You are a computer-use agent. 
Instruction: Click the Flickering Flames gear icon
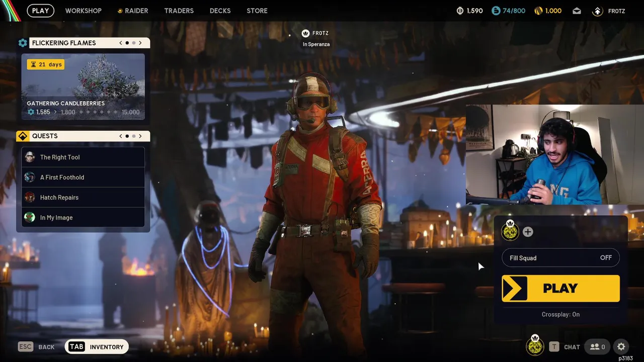point(23,43)
